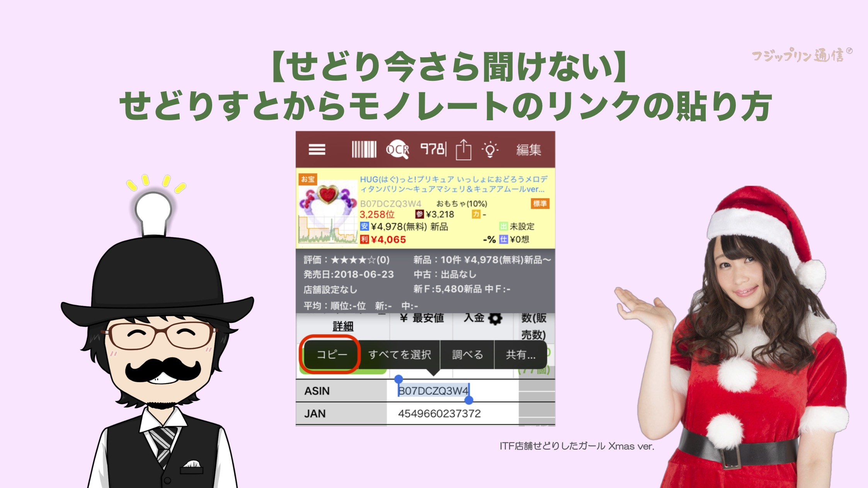Select コピー in the context menu

pos(332,355)
